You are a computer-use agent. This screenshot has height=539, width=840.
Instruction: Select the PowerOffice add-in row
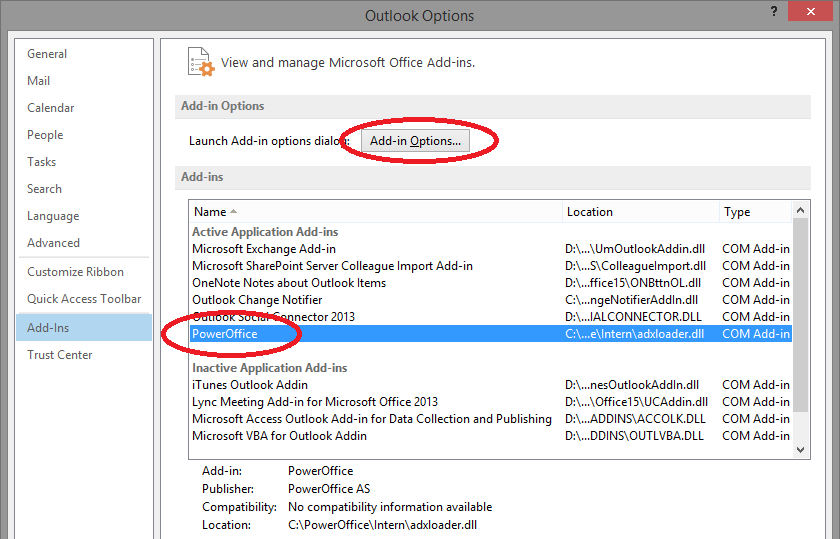coord(490,334)
